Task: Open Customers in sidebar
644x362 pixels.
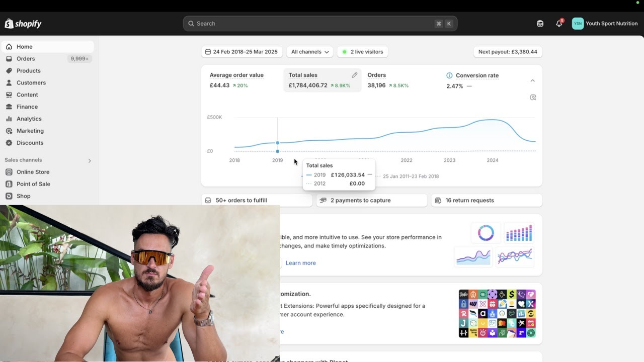Action: point(47,83)
